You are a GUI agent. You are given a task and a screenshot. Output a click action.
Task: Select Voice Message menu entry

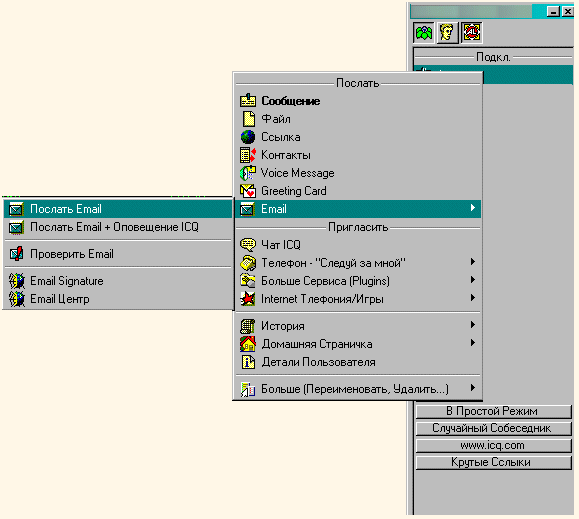pyautogui.click(x=358, y=173)
